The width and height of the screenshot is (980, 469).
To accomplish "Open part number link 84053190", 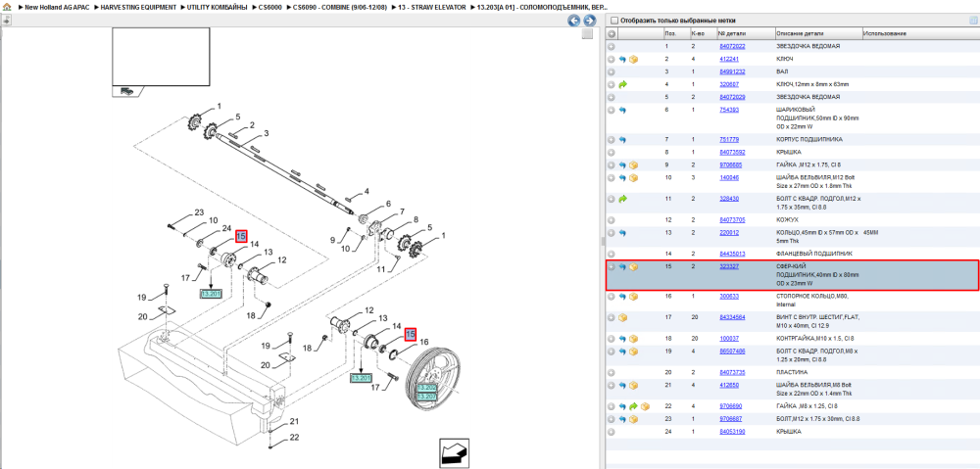I will pyautogui.click(x=732, y=432).
